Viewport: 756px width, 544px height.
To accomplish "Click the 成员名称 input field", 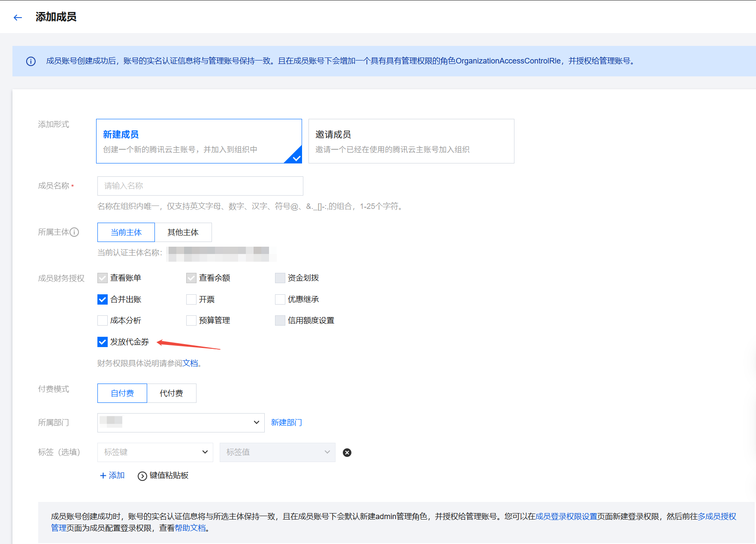I will pyautogui.click(x=200, y=186).
